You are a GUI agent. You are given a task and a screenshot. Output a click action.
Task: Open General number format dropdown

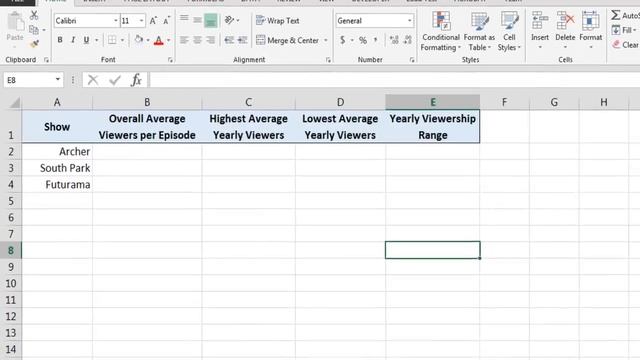409,20
